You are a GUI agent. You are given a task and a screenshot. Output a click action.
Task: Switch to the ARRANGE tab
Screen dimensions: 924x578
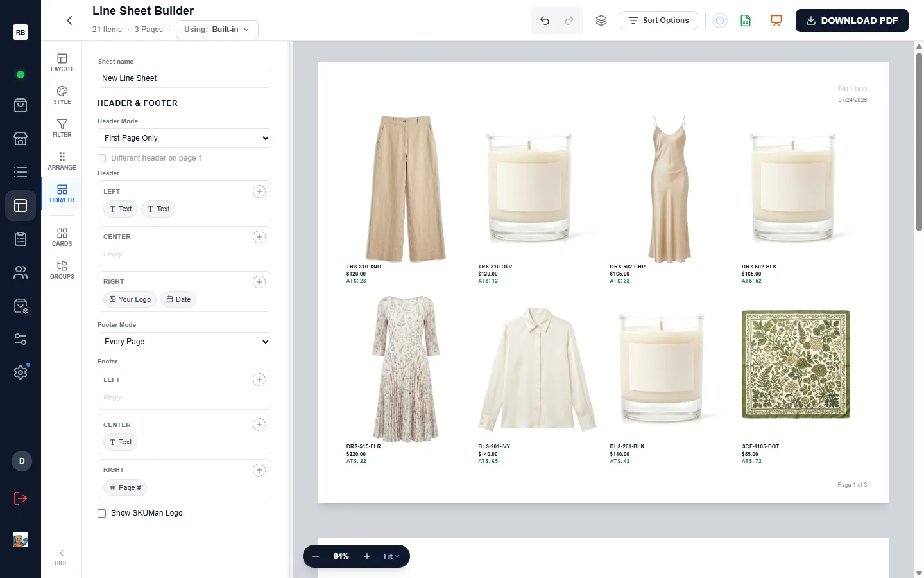62,161
